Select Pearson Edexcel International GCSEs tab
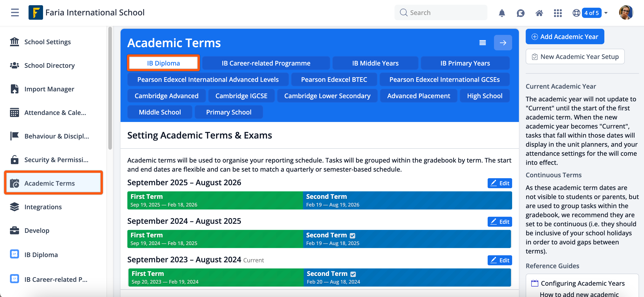 pos(445,79)
